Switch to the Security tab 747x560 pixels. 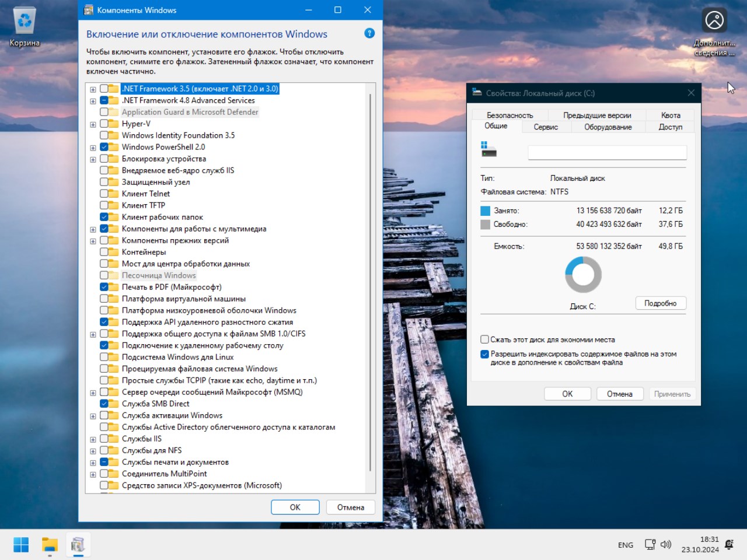pos(509,115)
